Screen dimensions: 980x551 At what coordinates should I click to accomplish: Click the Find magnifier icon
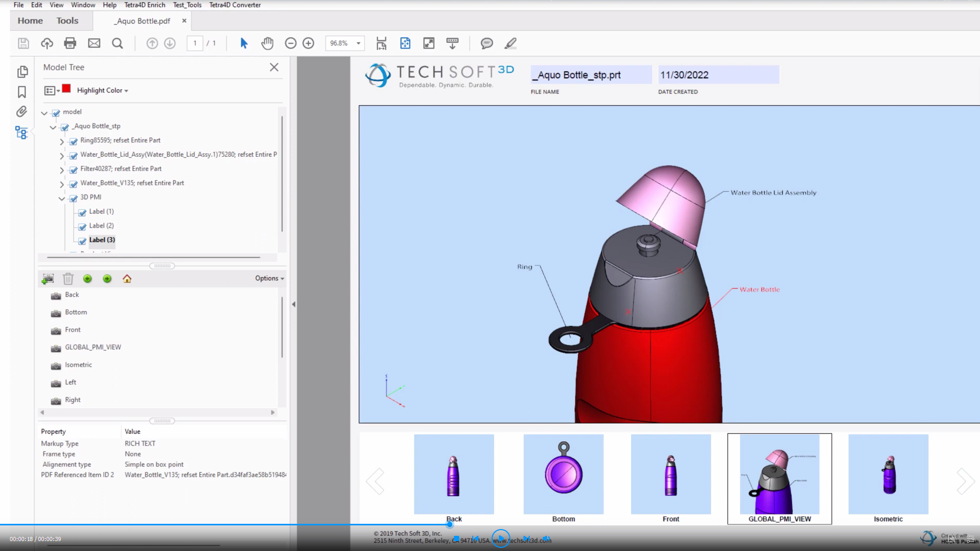(118, 43)
